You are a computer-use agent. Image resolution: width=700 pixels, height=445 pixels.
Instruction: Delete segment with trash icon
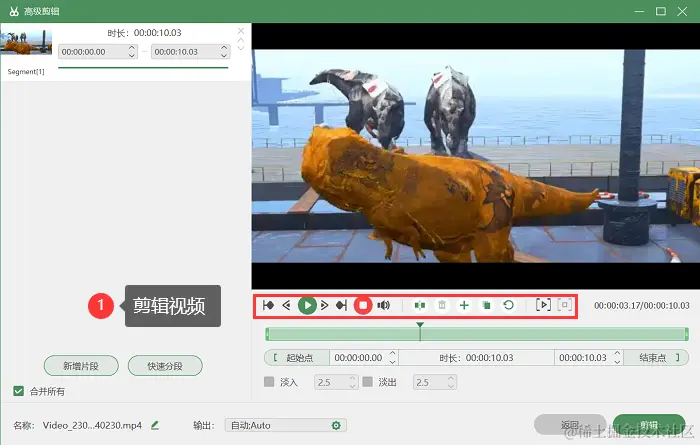click(x=442, y=305)
